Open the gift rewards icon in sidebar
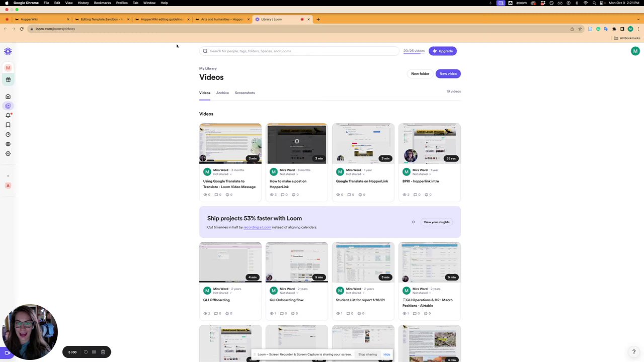Viewport: 644px width, 362px height. pos(8,79)
